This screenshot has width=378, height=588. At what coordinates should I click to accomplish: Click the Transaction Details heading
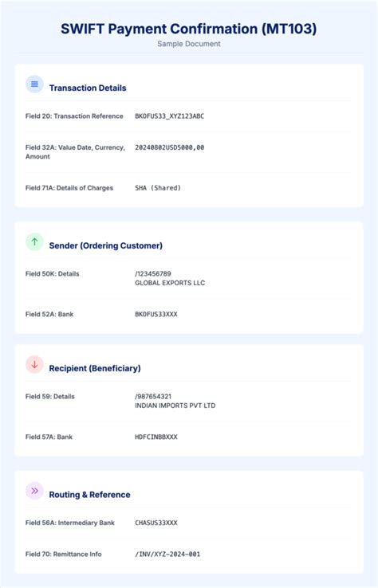pyautogui.click(x=88, y=88)
